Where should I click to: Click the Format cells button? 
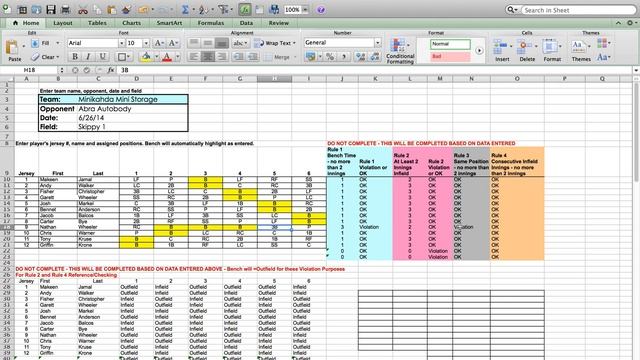click(x=552, y=50)
